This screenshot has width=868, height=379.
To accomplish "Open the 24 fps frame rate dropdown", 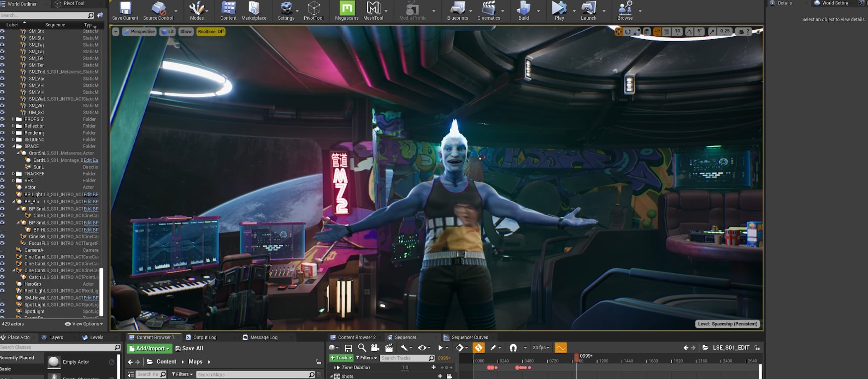I will pos(540,348).
